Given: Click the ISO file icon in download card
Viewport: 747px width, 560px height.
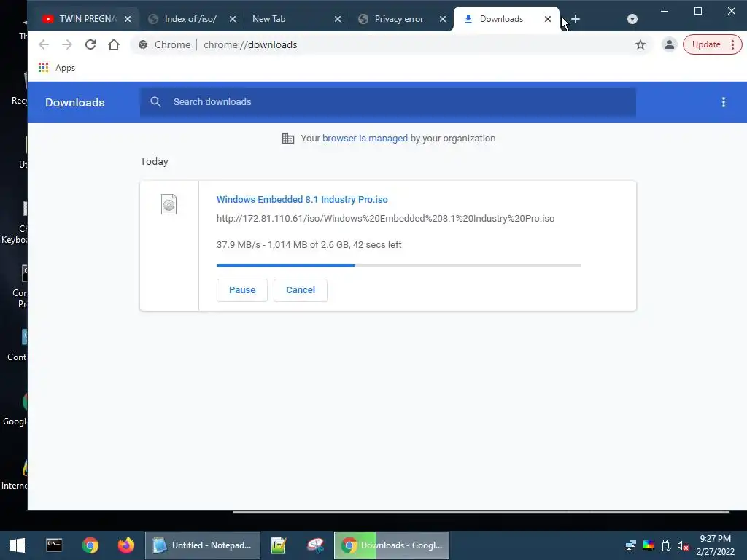Looking at the screenshot, I should [x=169, y=204].
